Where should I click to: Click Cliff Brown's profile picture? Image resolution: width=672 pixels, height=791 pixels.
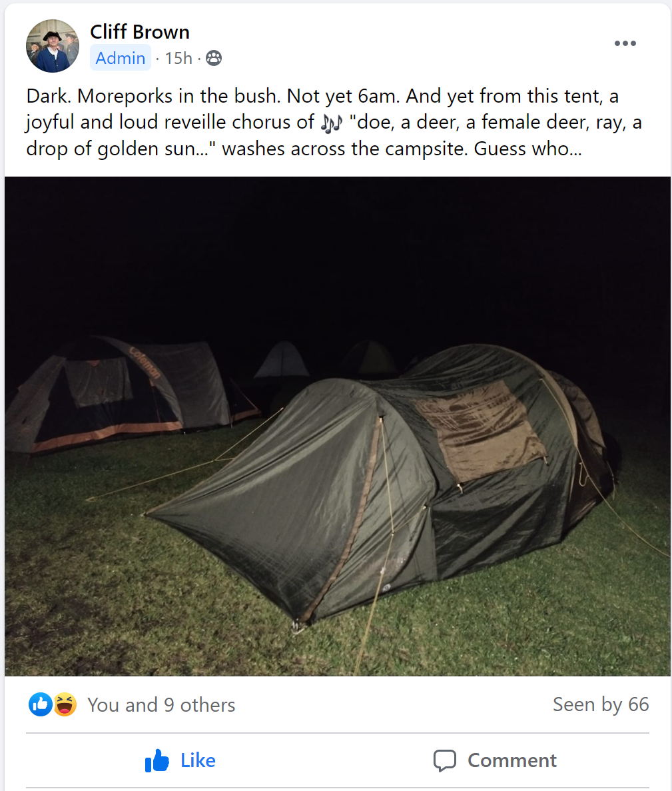click(53, 46)
